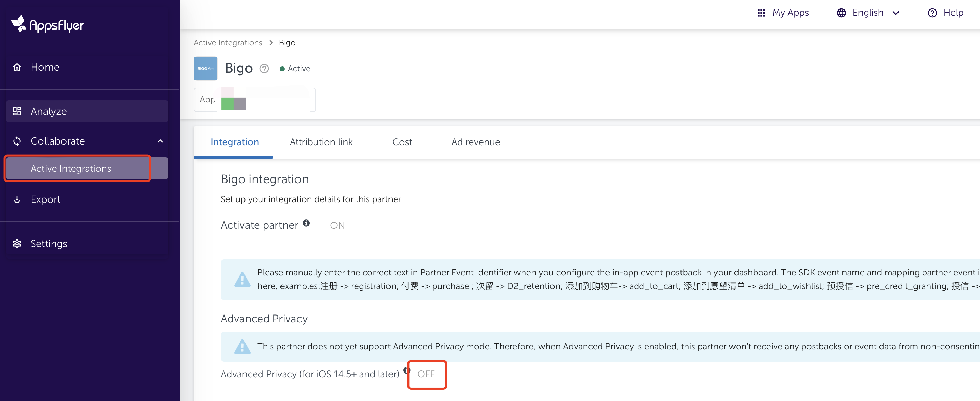Click warning icon in Advanced Privacy notice
Screen dimensions: 980x401
coord(242,346)
